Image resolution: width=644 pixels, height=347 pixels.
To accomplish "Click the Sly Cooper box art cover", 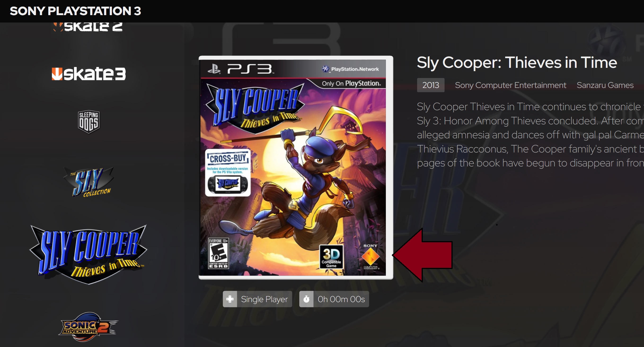I will click(296, 167).
